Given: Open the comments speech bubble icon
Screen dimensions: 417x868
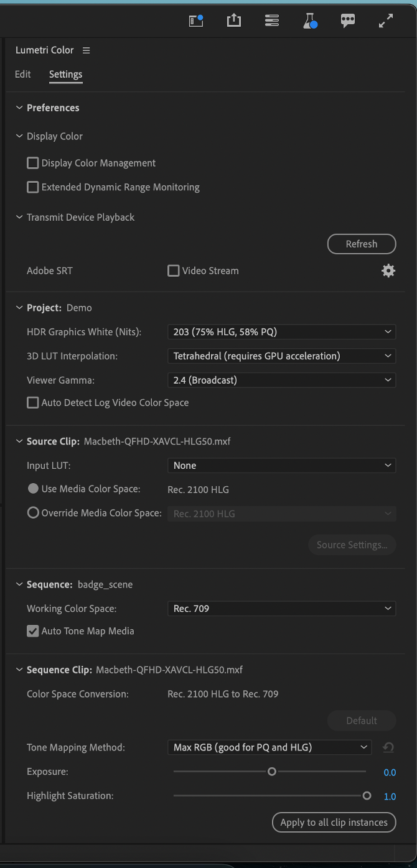Looking at the screenshot, I should (x=347, y=20).
